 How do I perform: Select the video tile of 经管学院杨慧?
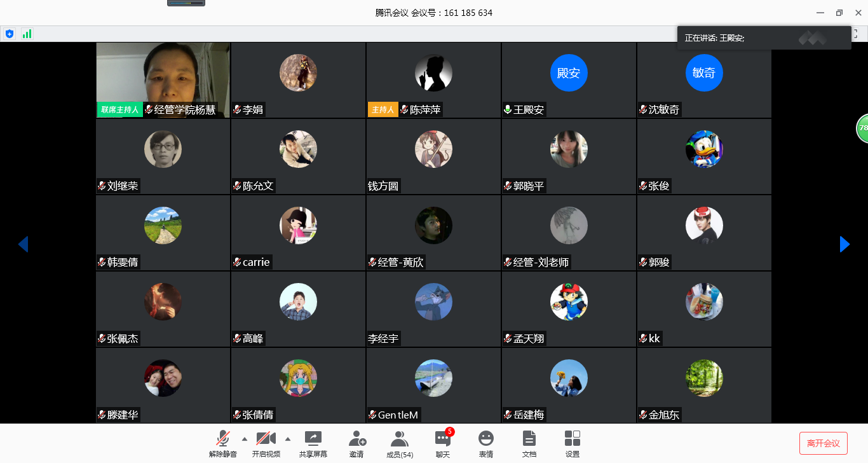163,80
